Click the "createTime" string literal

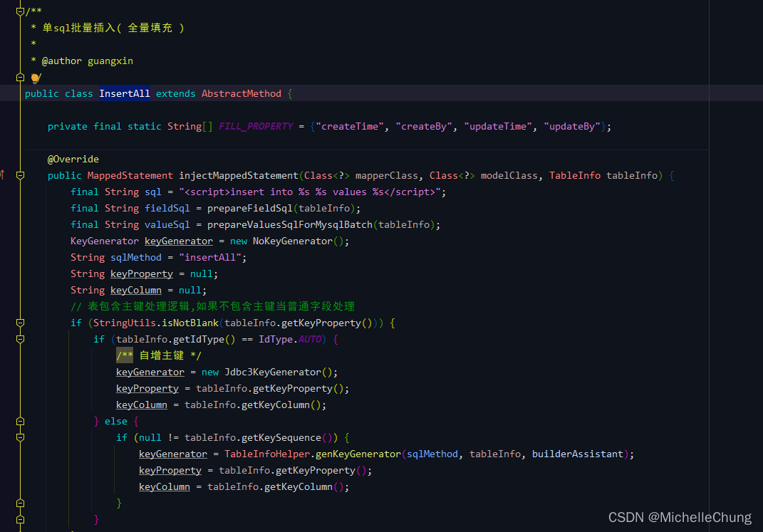(350, 127)
